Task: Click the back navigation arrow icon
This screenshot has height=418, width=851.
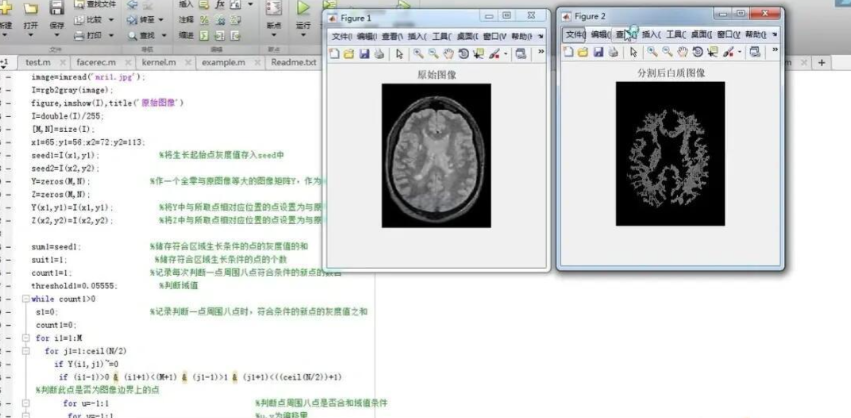Action: [x=132, y=5]
